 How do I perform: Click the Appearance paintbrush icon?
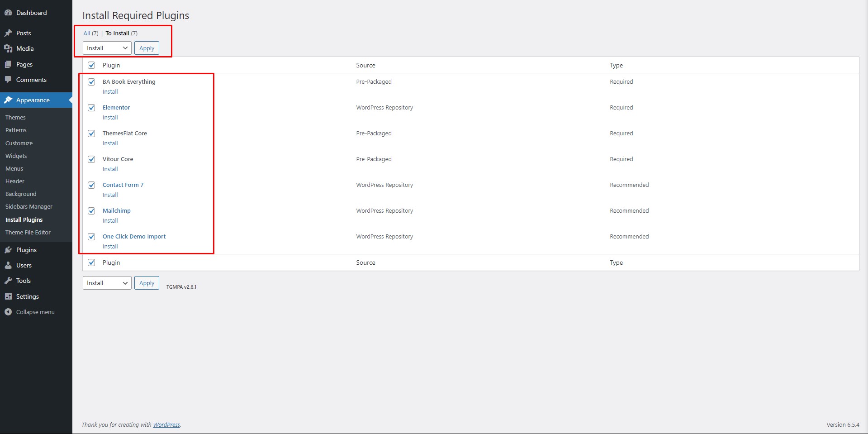click(x=8, y=100)
